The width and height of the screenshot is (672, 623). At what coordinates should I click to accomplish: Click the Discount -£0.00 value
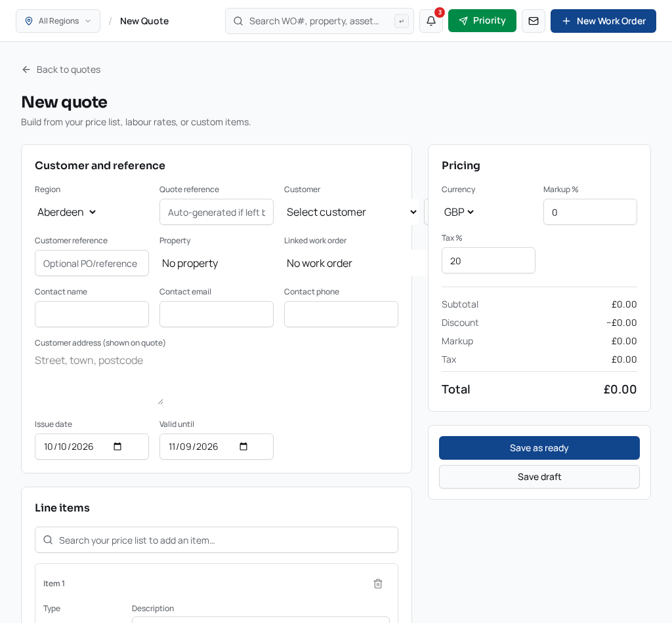coord(621,323)
